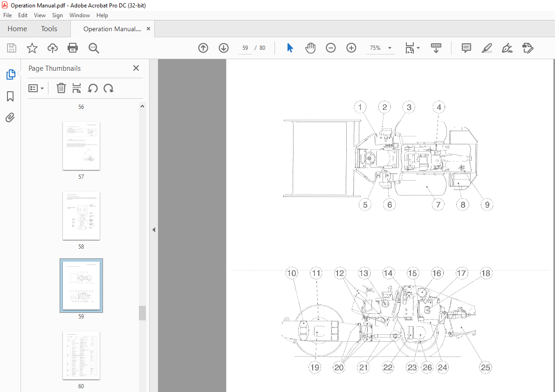Viewport: 555px width, 392px height.
Task: Open the Attachments paperclip panel
Action: [10, 117]
